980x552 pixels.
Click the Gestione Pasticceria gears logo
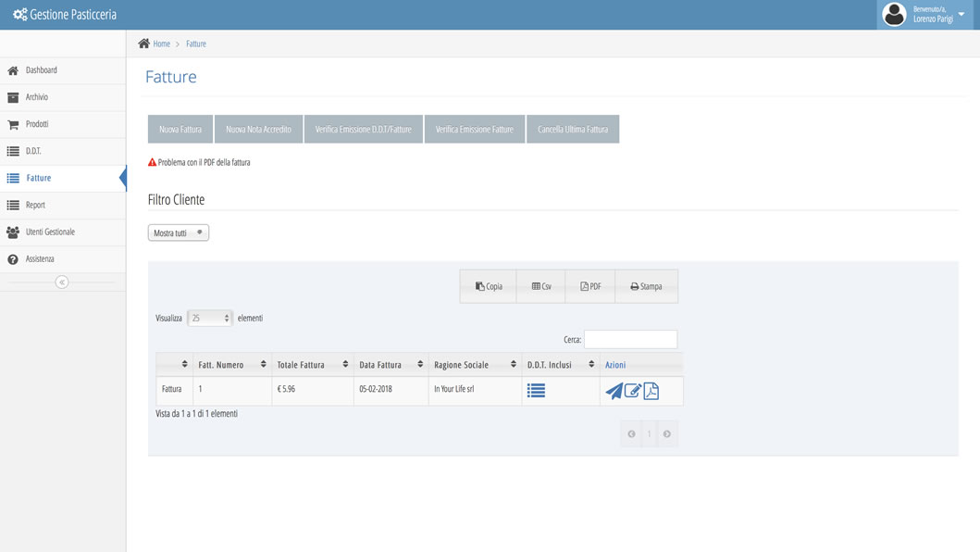pyautogui.click(x=19, y=15)
